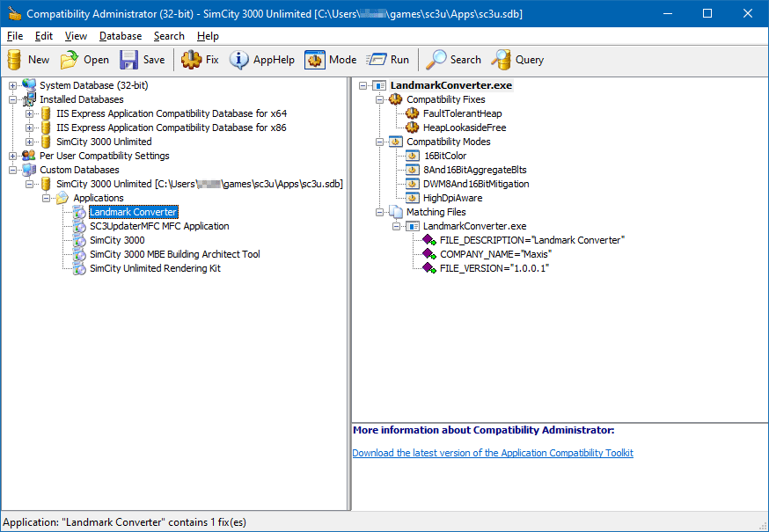Collapse the Custom Databases node

pyautogui.click(x=12, y=171)
